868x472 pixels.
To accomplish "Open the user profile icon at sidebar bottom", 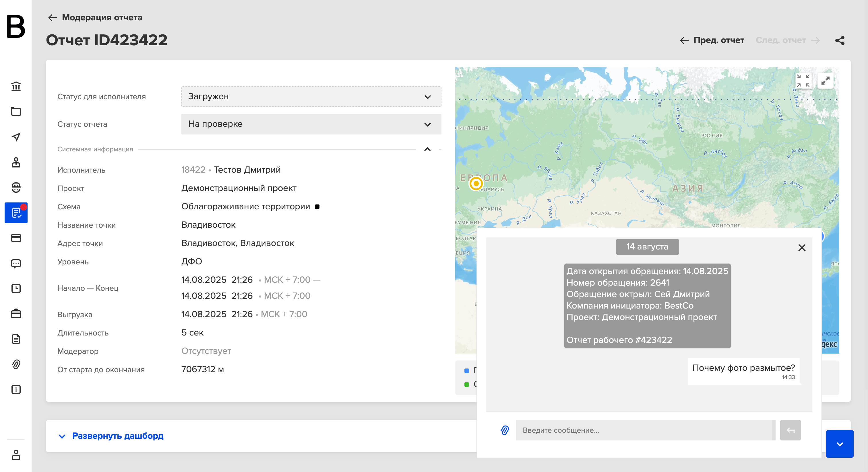I will [x=16, y=455].
